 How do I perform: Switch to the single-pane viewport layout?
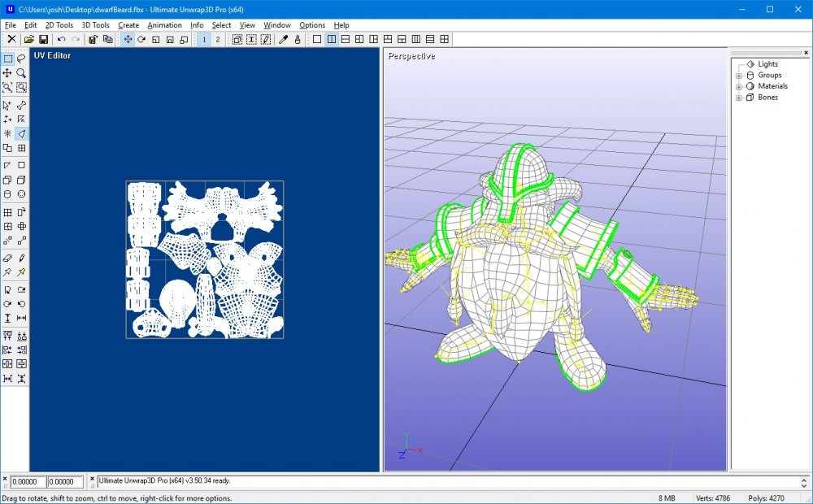317,39
